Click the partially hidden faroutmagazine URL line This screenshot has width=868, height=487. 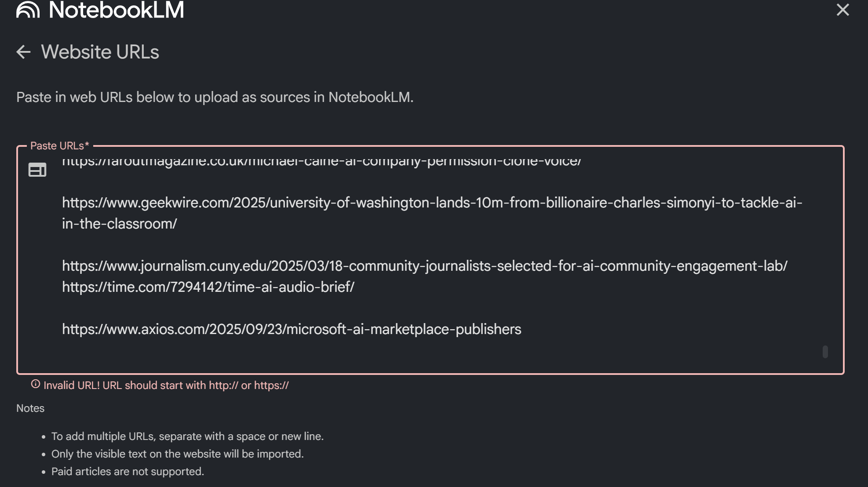click(x=321, y=161)
